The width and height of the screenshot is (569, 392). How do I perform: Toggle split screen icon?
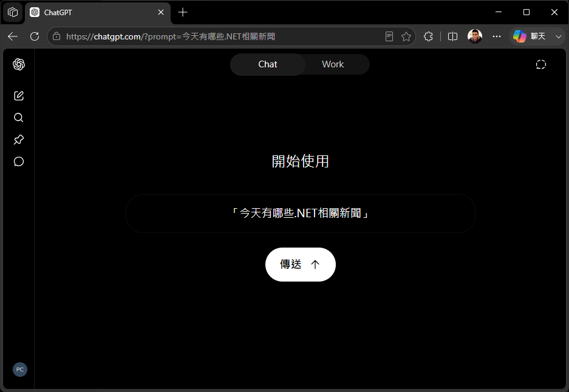click(x=452, y=36)
